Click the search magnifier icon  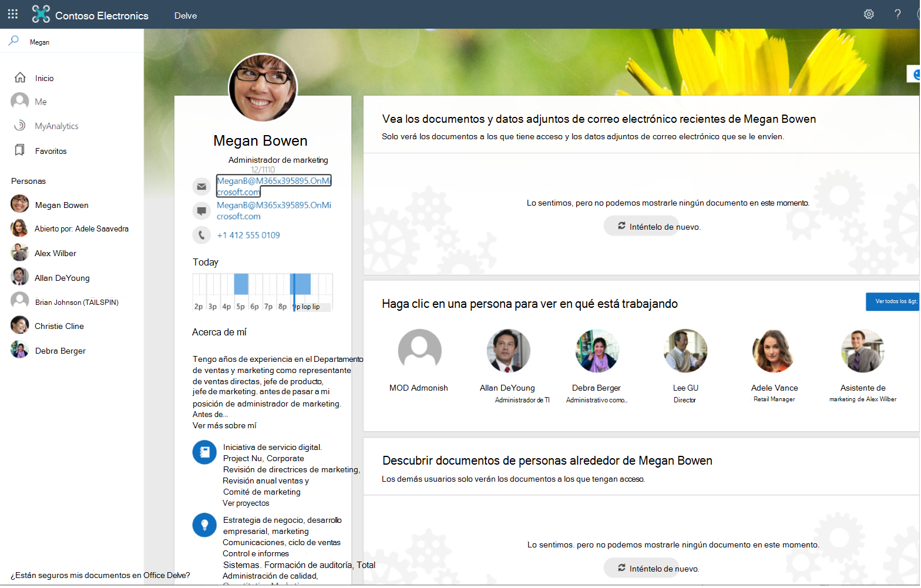pos(14,41)
